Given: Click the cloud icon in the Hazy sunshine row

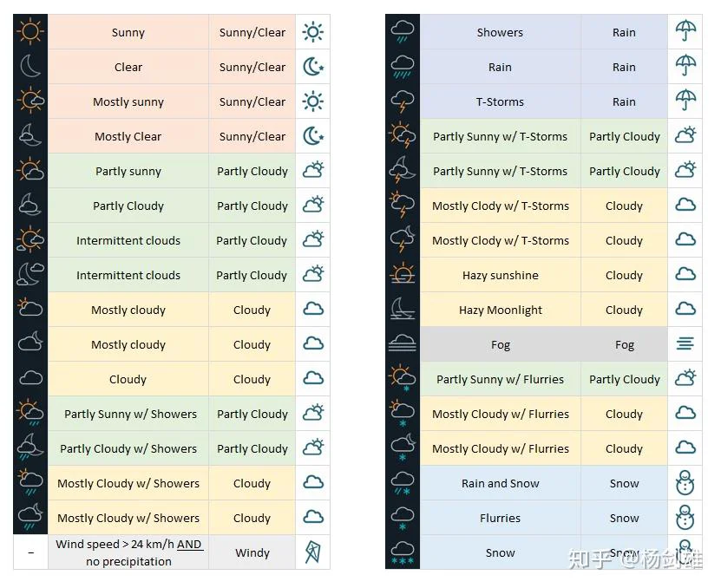Looking at the screenshot, I should click(685, 274).
